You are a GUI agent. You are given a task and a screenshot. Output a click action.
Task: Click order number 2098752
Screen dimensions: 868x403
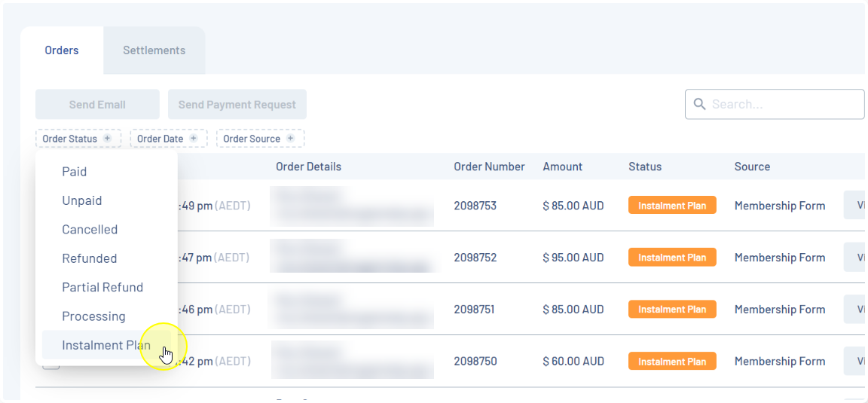(475, 258)
